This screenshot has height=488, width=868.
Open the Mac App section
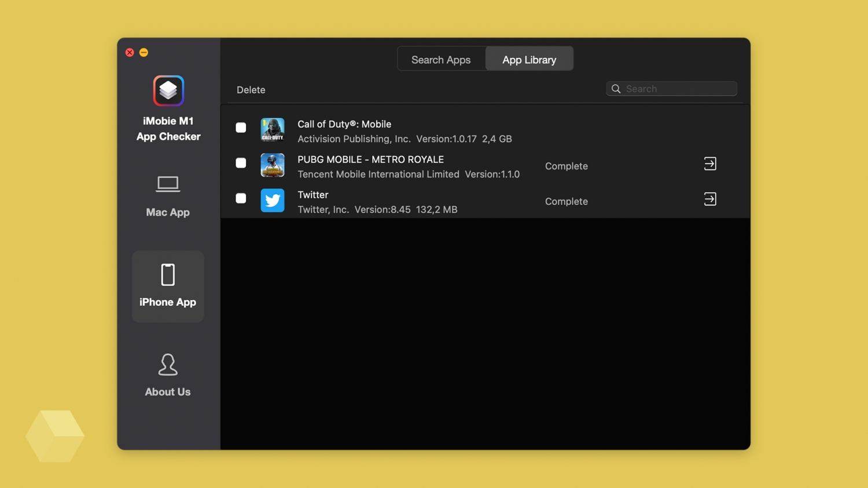(x=168, y=197)
